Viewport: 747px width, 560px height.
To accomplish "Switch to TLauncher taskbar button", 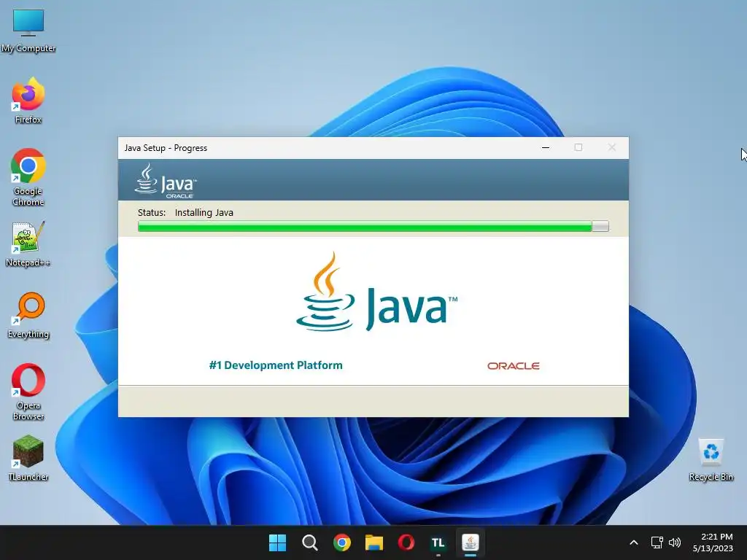I will (x=438, y=542).
